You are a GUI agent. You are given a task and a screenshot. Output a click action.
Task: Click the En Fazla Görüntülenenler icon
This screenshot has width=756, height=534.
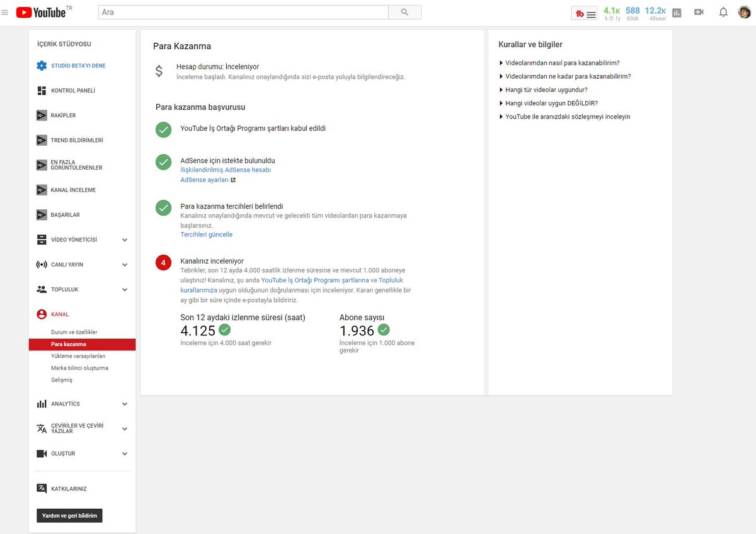point(42,165)
